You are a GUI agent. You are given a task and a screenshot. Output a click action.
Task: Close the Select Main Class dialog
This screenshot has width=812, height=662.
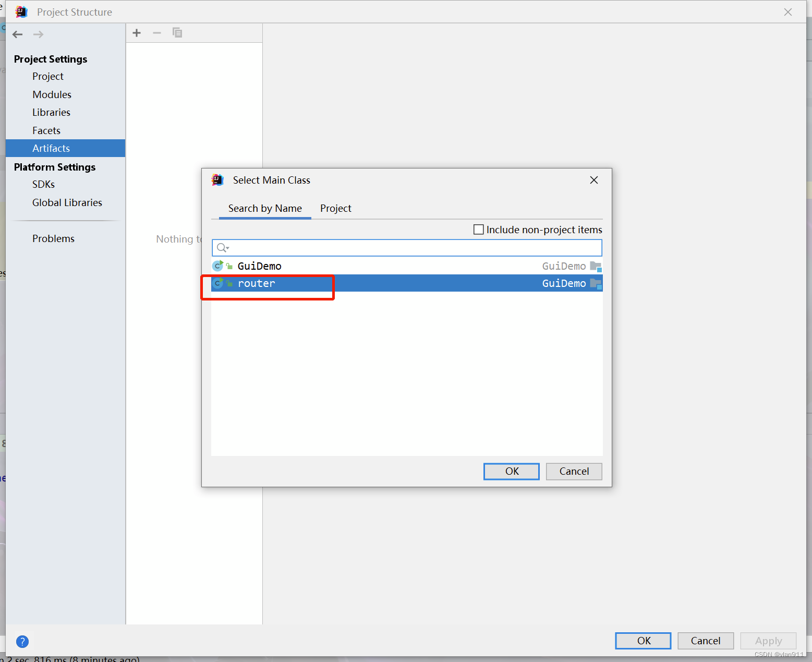(x=594, y=180)
